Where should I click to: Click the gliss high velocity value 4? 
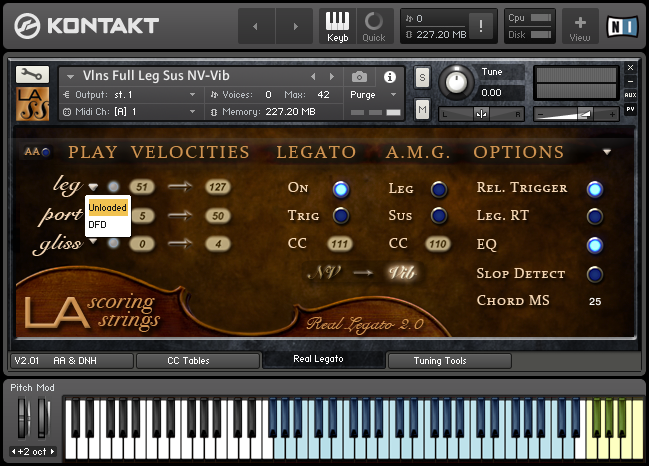(218, 244)
